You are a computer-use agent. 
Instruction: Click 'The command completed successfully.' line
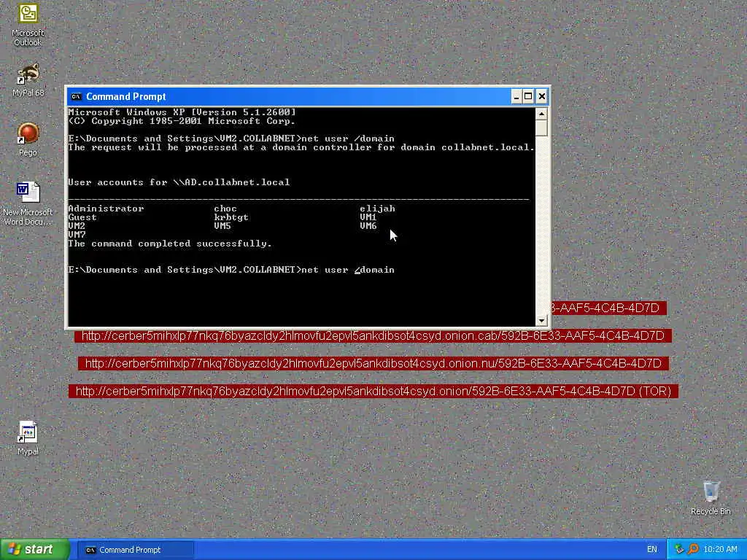tap(170, 244)
